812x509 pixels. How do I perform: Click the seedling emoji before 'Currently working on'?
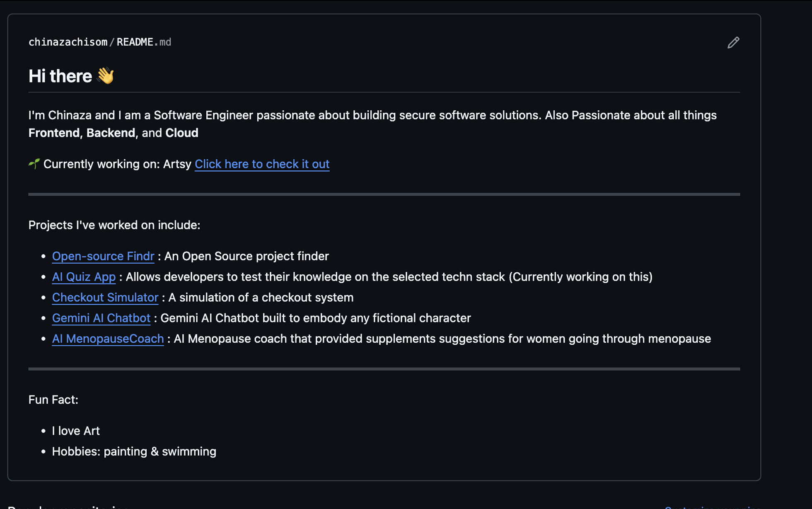point(34,164)
